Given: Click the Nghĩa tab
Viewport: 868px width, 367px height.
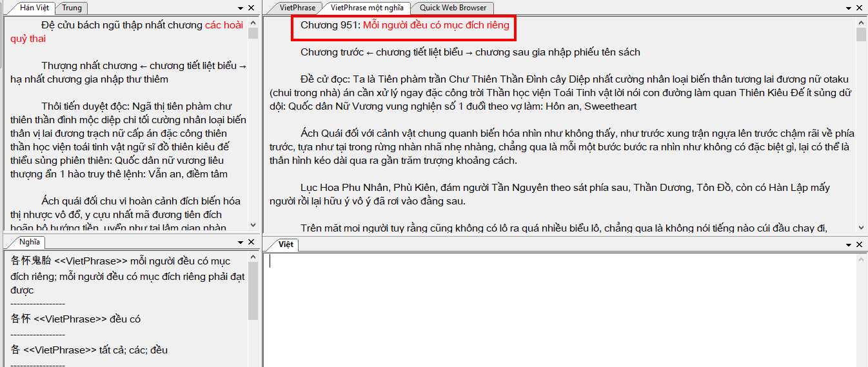Looking at the screenshot, I should tap(29, 243).
